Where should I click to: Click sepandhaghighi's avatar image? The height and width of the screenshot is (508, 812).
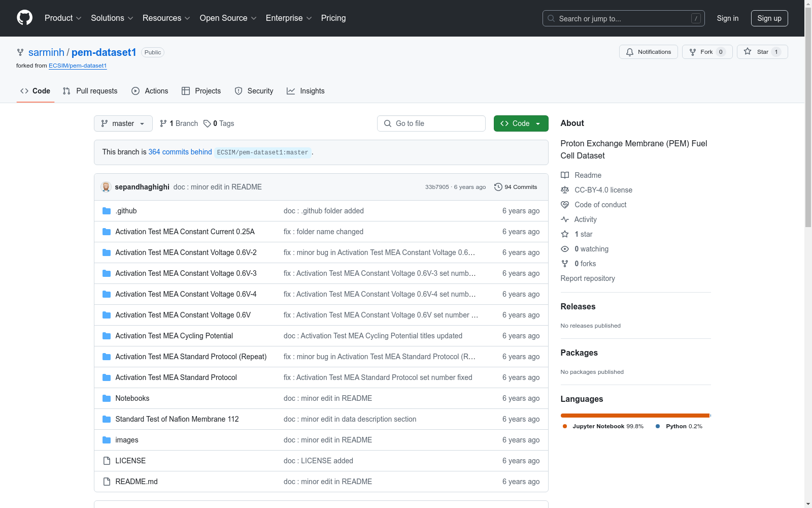tap(106, 187)
